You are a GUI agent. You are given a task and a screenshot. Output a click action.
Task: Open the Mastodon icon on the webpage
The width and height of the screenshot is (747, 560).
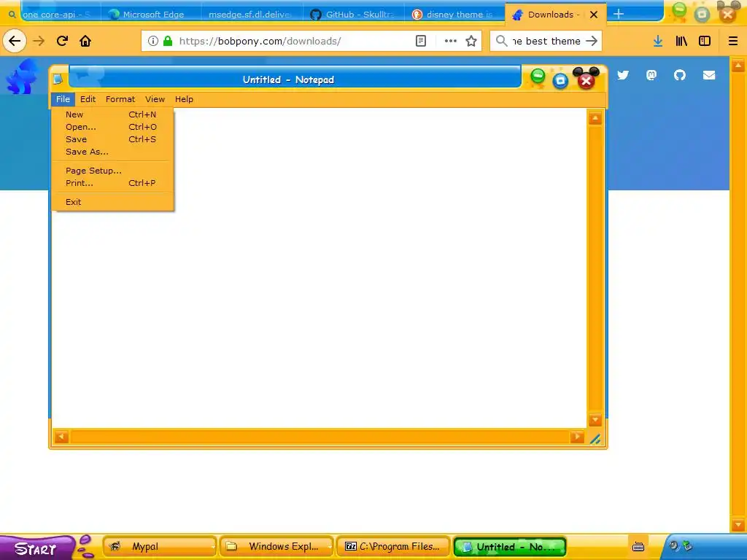651,75
